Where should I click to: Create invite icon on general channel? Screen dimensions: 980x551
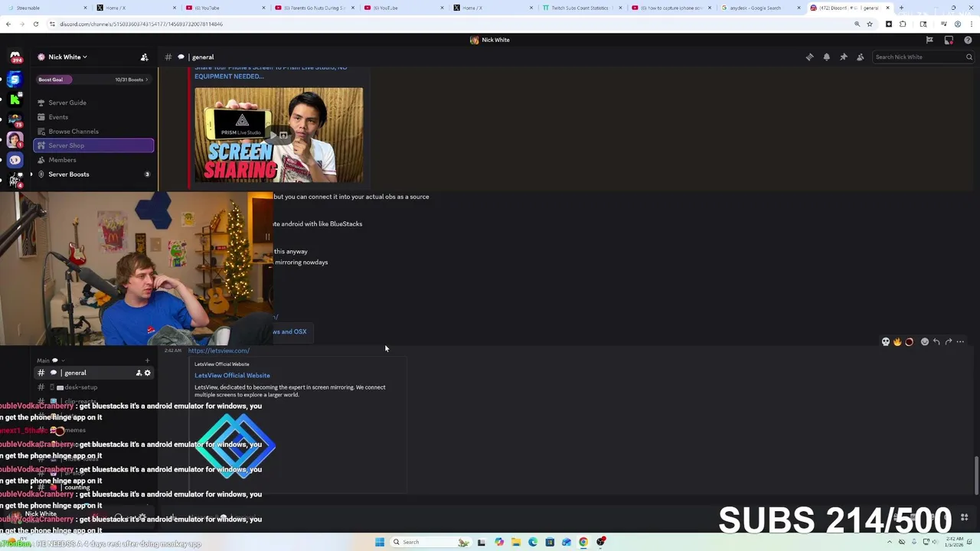pos(139,373)
